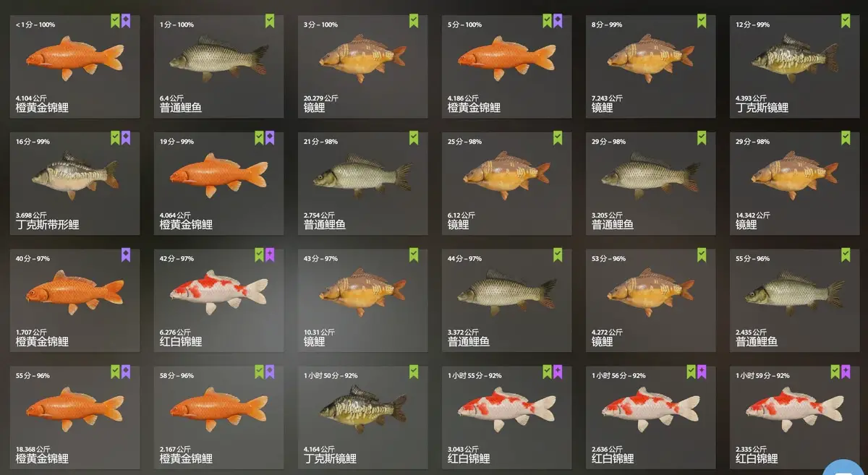This screenshot has width=868, height=475.
Task: Click purple star bookmark on 6.276公斤 红白锦鲤 card
Action: [x=270, y=254]
